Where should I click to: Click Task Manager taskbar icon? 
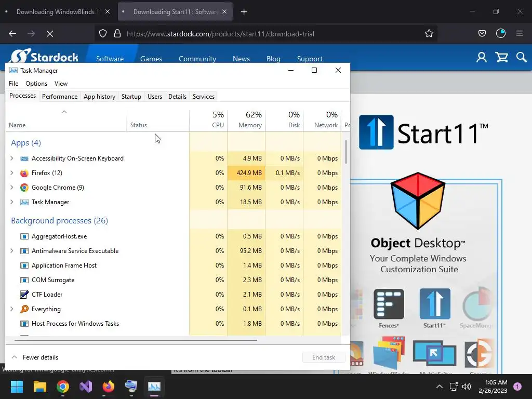pyautogui.click(x=154, y=387)
